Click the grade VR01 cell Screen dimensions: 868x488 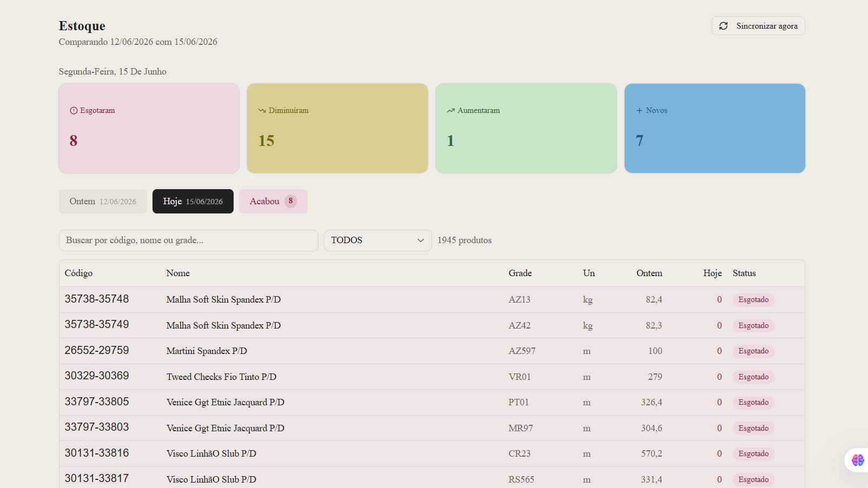(520, 377)
